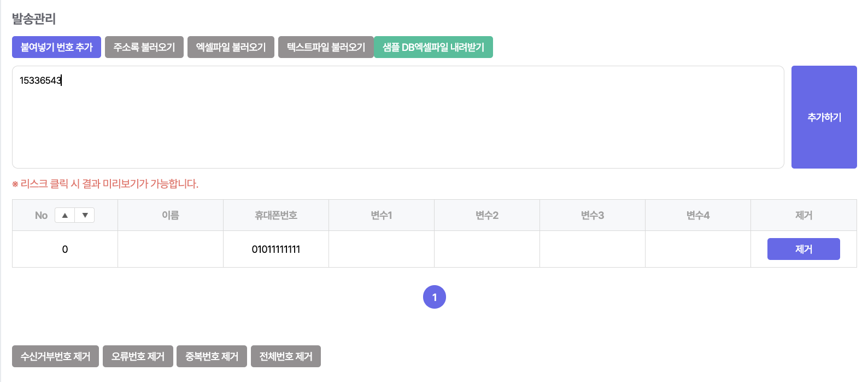
Task: Sort No column ascending with up arrow
Action: 65,215
